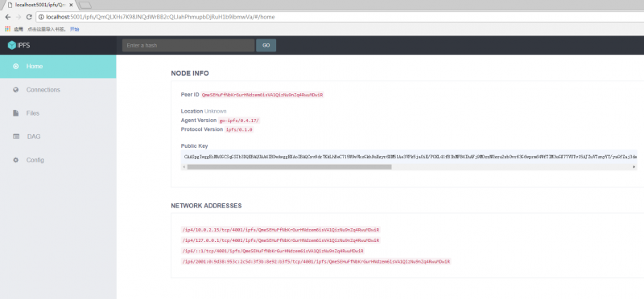Open the Config sidebar item
This screenshot has width=644, height=299.
58,160
